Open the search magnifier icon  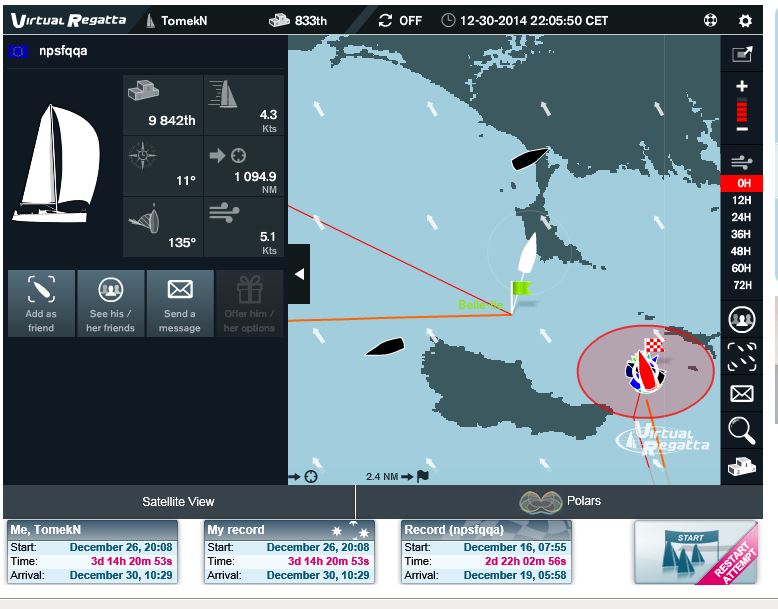[742, 430]
